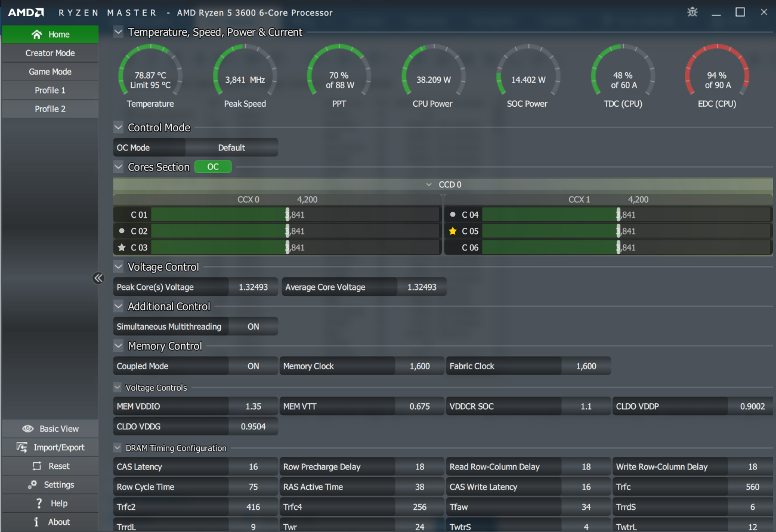
Task: Collapse the Memory Control section
Action: click(x=119, y=346)
